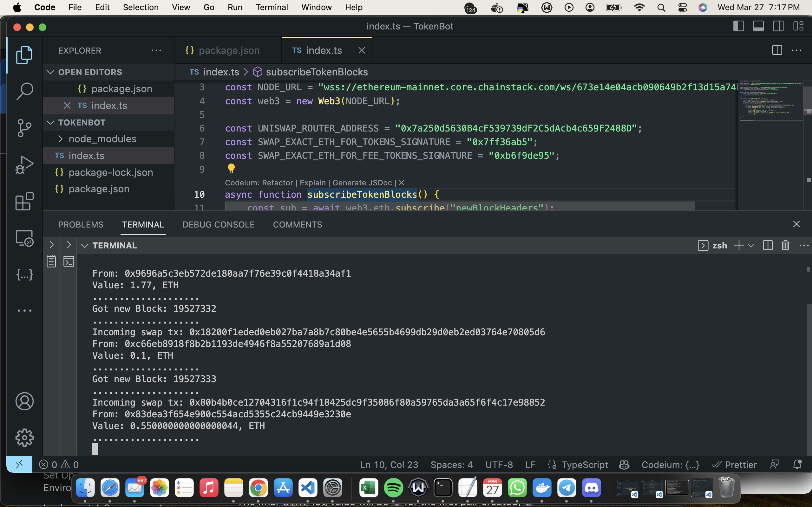
Task: Kill terminal with trash icon
Action: (785, 246)
